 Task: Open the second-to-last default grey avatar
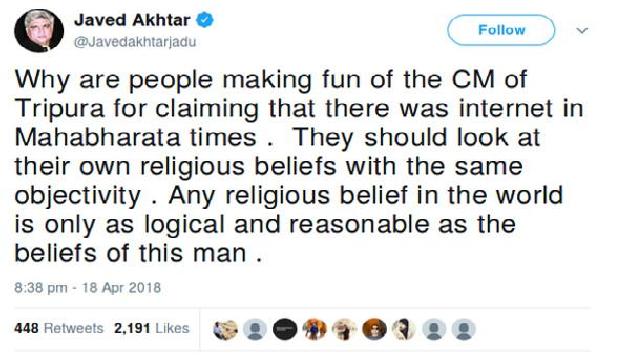pyautogui.click(x=434, y=329)
